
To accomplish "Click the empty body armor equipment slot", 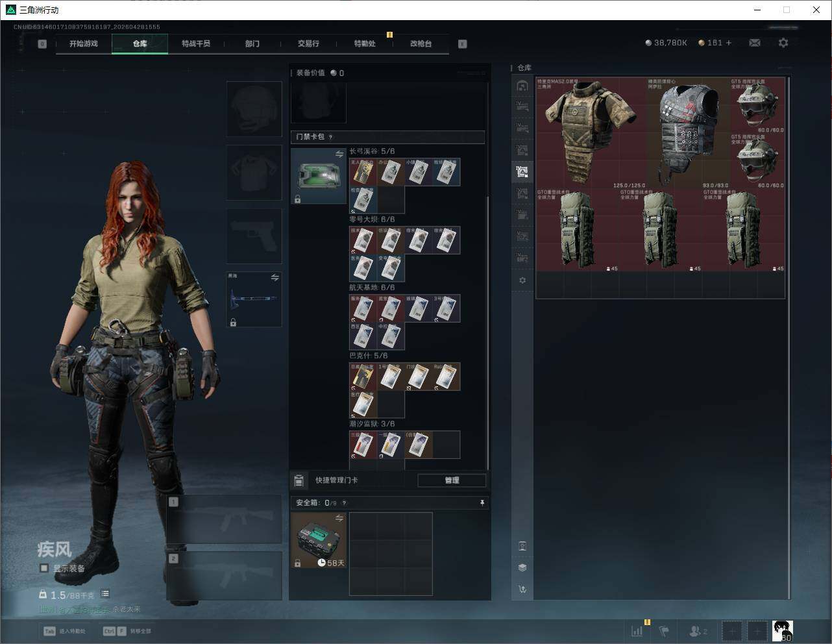I will click(x=254, y=172).
